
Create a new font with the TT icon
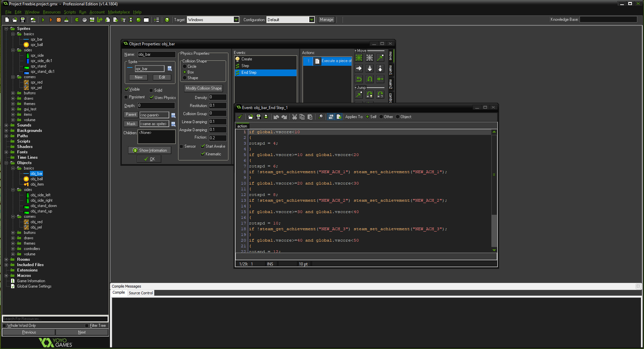tap(123, 20)
